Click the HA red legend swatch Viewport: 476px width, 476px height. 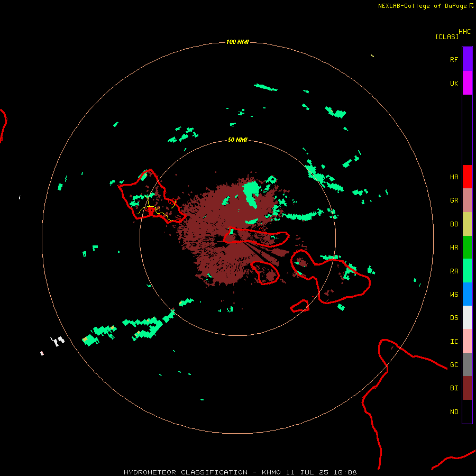(467, 177)
